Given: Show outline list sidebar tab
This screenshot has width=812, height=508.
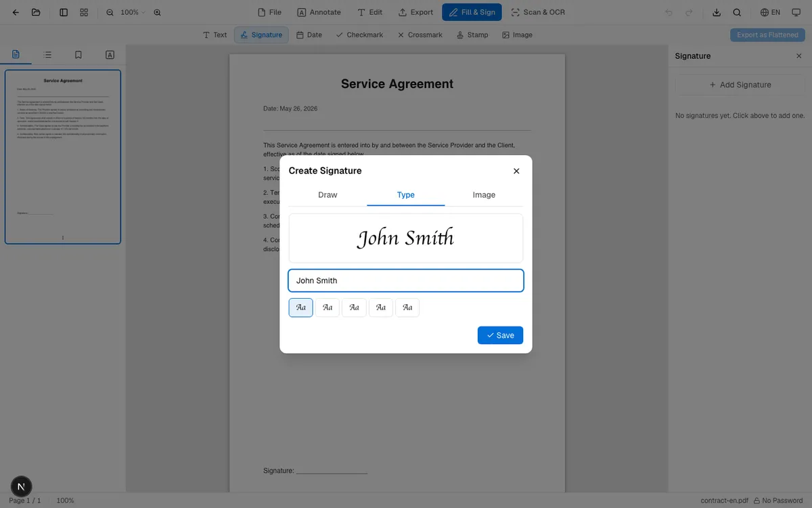Looking at the screenshot, I should 47,55.
